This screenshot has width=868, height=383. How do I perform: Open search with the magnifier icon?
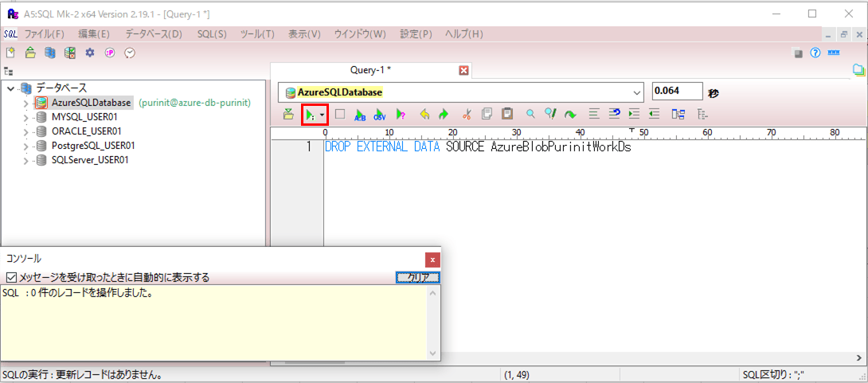530,114
